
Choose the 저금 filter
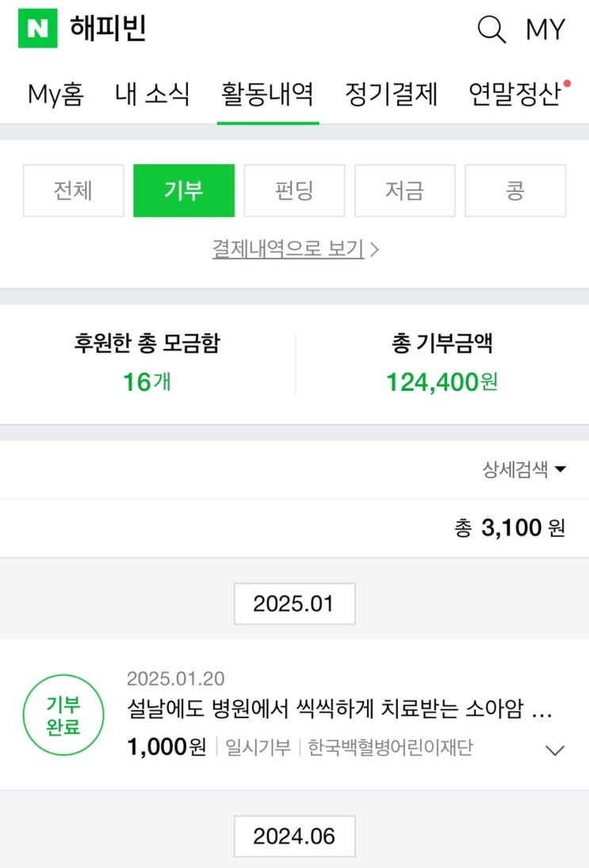(x=404, y=190)
